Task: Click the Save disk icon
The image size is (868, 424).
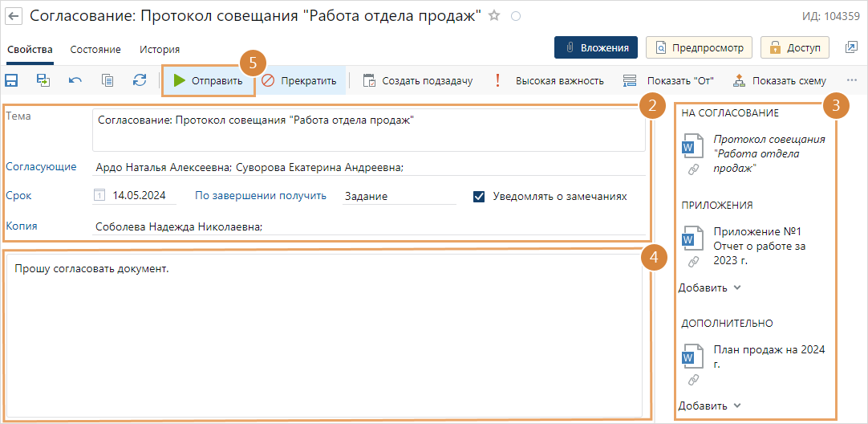Action: click(12, 80)
